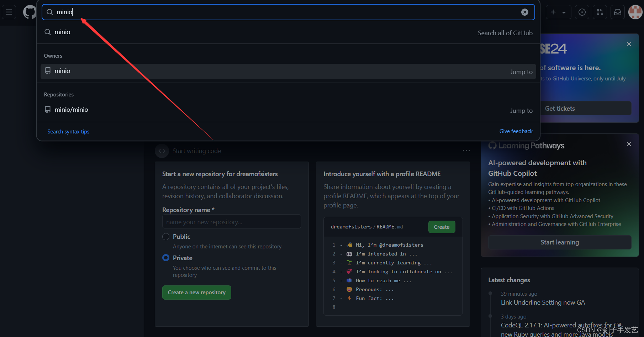
Task: Dismiss the Universe 24 banner
Action: (629, 44)
